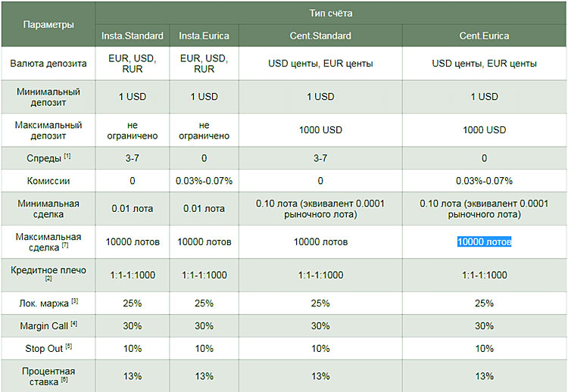Click the Параметры header cell
Screen dimensions: 568x392
[x=48, y=24]
